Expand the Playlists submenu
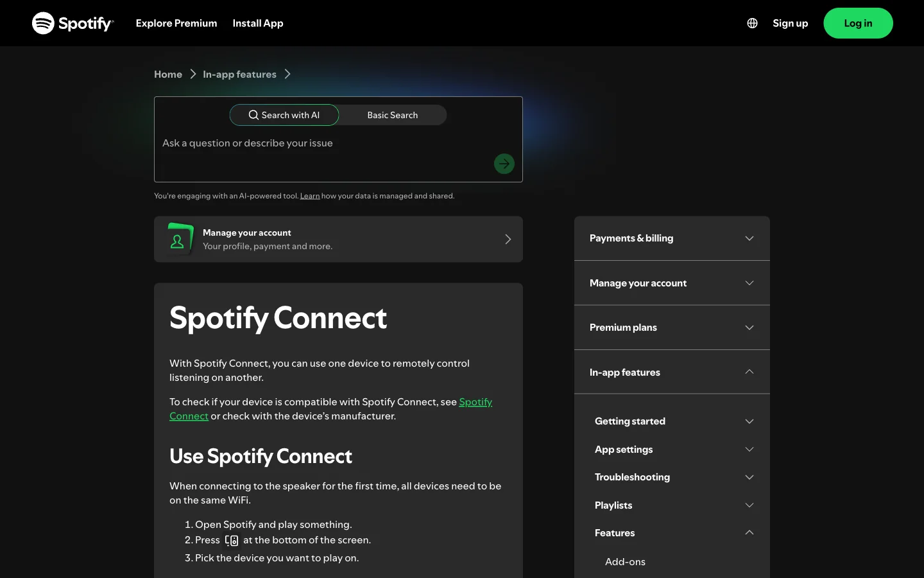Screen dimensions: 924x578 coord(674,505)
